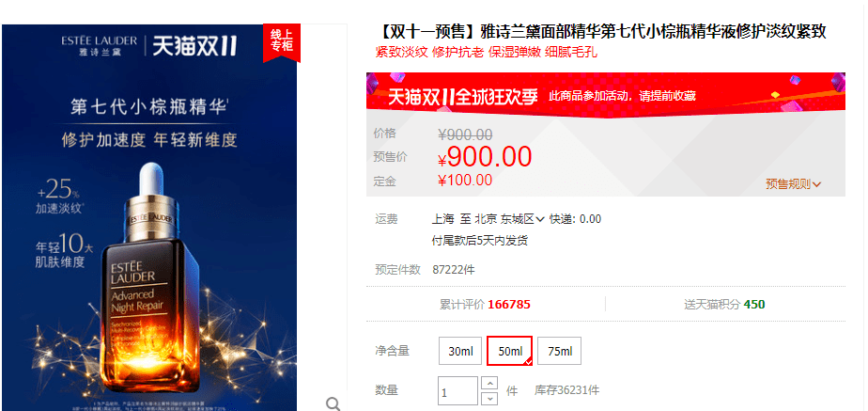Decrease quantity with the down arrow
This screenshot has height=411, width=868.
[489, 398]
